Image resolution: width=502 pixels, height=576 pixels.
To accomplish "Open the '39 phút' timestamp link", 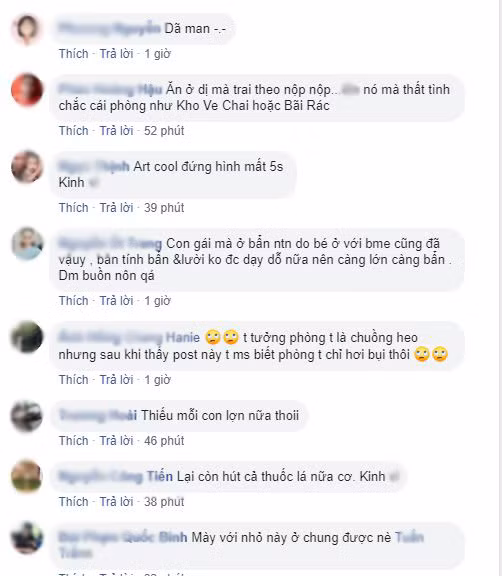I will (164, 208).
